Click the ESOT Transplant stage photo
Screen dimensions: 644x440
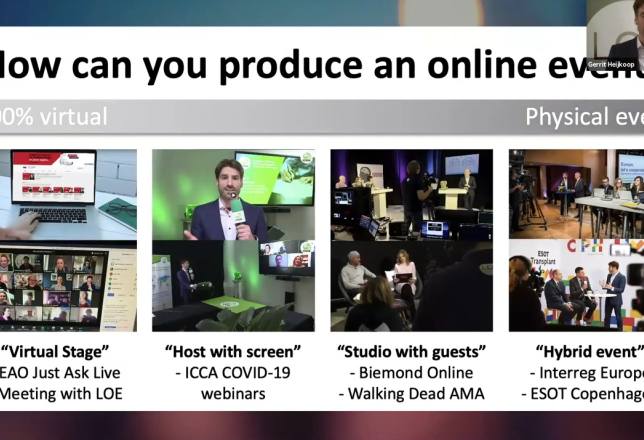coord(576,286)
